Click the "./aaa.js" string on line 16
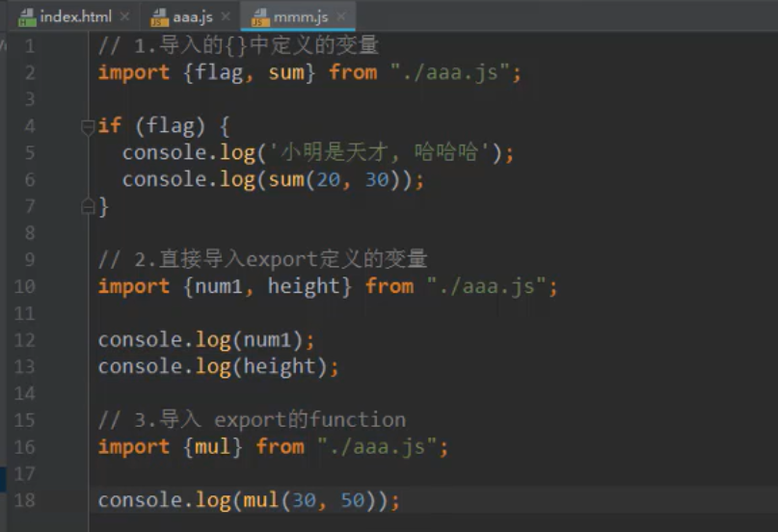Image resolution: width=778 pixels, height=532 pixels. pos(377,447)
